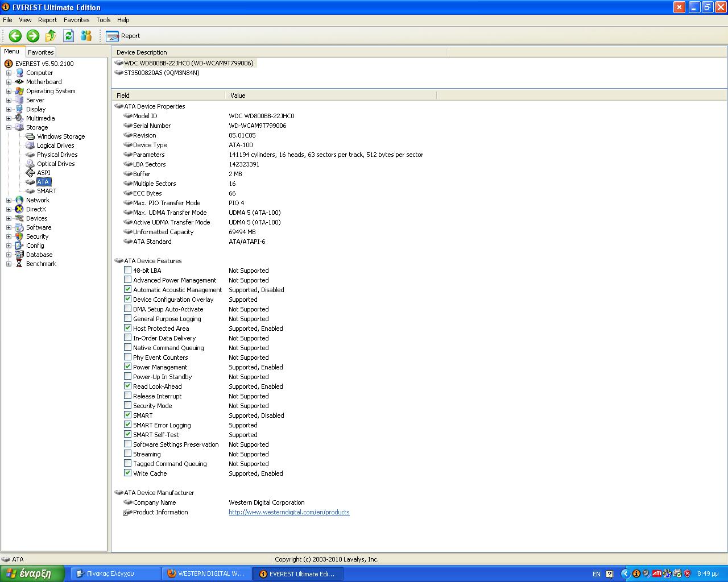This screenshot has width=728, height=582.
Task: Click the users toolbar icon beside Refresh
Action: tap(86, 36)
